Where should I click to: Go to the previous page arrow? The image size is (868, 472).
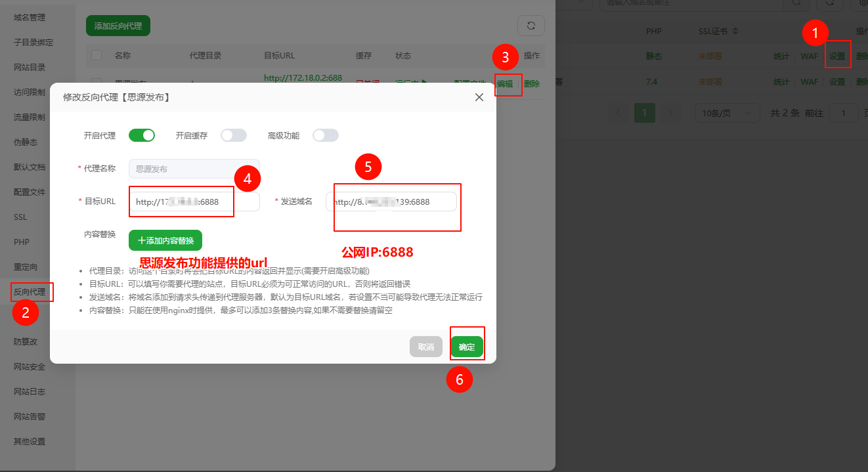click(618, 113)
